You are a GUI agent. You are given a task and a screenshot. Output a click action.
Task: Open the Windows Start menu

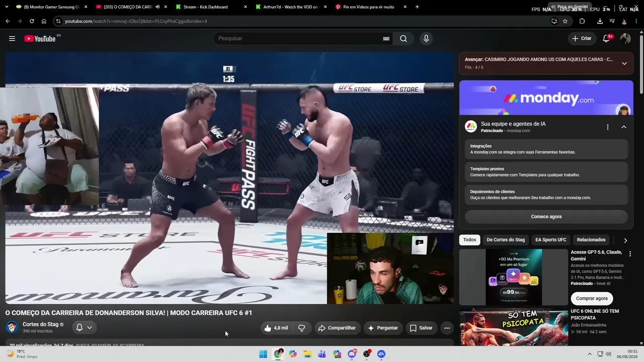[263, 354]
